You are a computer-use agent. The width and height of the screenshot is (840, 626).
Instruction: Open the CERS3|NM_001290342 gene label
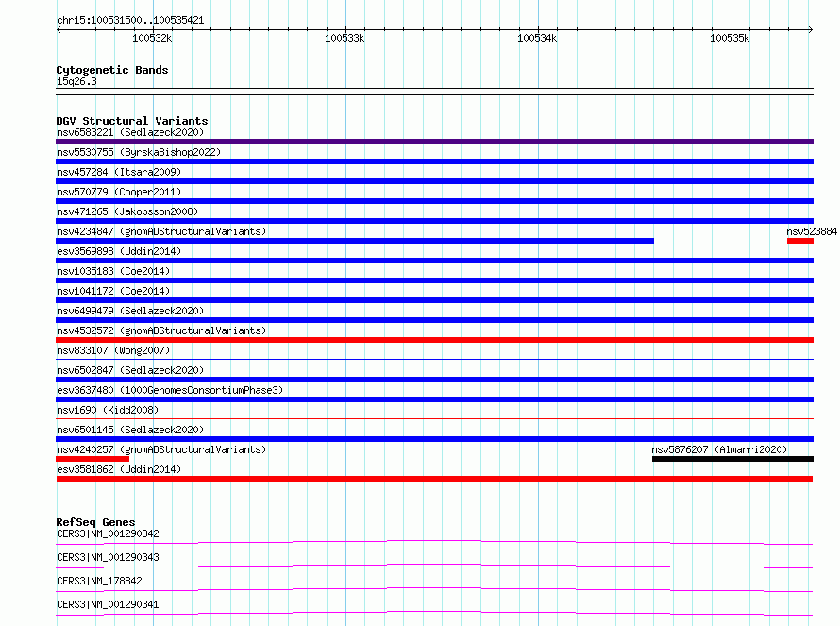(108, 533)
